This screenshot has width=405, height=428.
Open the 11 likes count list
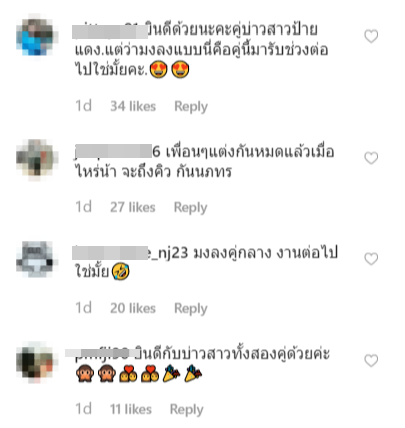pos(131,409)
